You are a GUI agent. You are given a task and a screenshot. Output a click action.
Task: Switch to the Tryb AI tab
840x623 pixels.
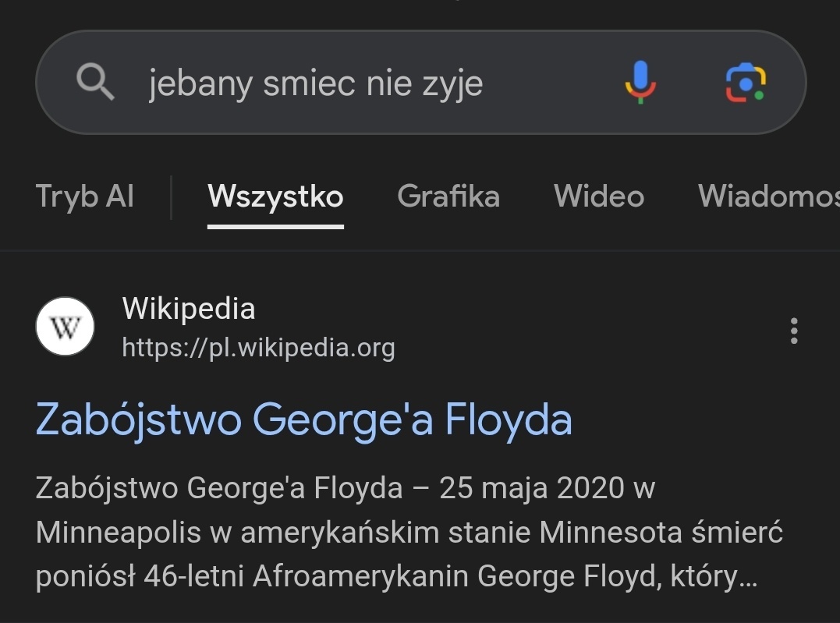point(85,196)
